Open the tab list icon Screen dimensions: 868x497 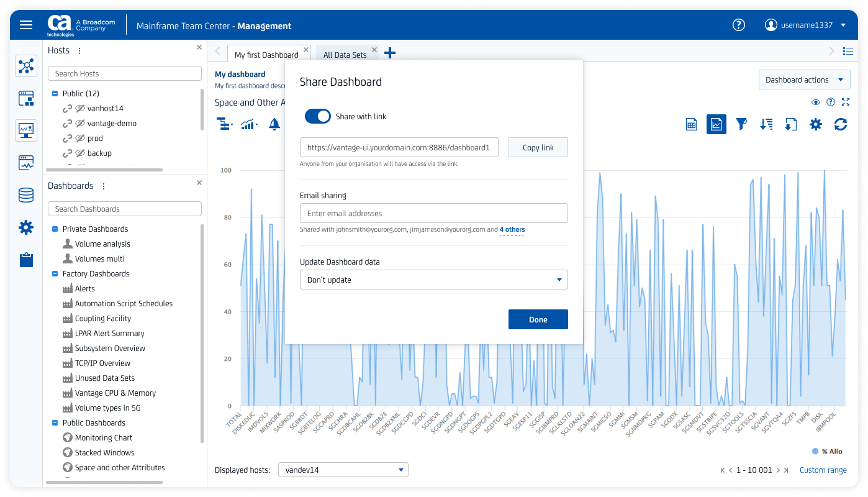click(x=848, y=51)
